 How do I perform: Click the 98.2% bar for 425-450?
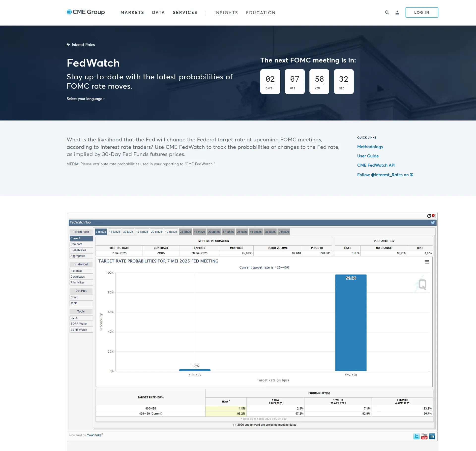(351, 323)
